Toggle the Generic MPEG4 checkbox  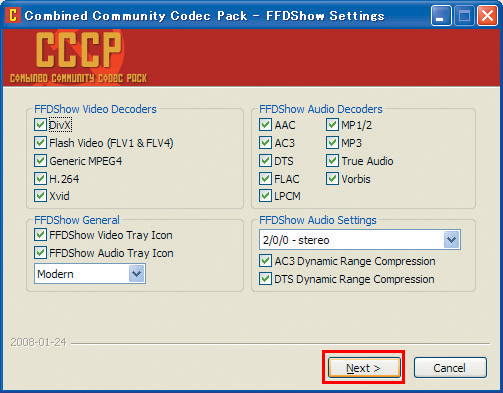coord(40,161)
